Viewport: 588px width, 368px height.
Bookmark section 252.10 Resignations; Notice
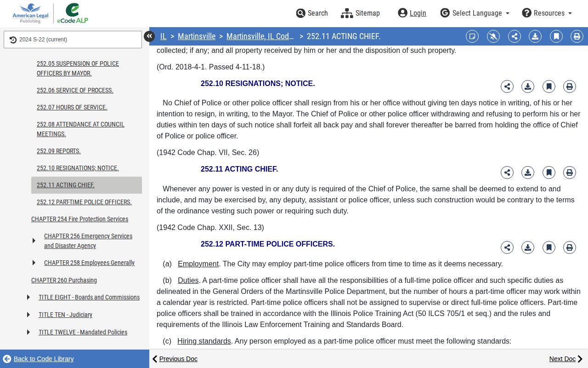pyautogui.click(x=549, y=86)
